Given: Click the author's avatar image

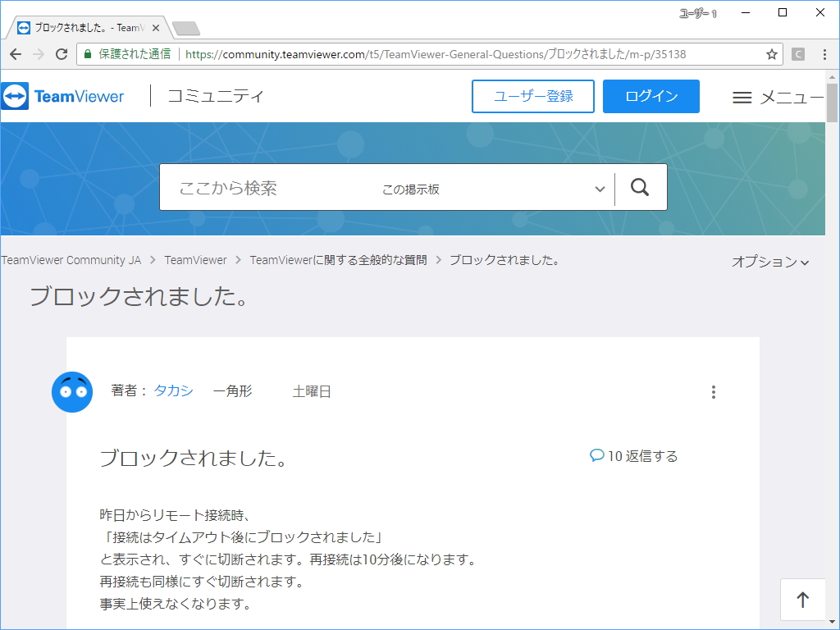Looking at the screenshot, I should pyautogui.click(x=72, y=392).
